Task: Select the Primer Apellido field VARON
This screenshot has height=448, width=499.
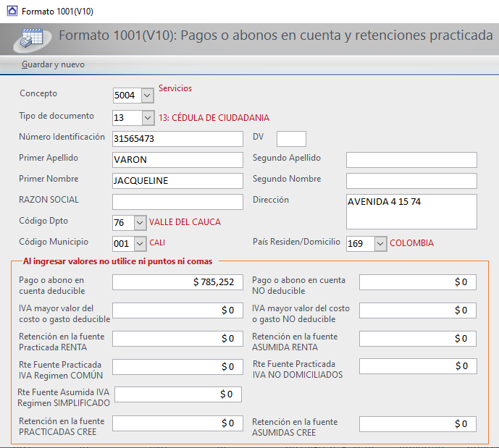Action: click(x=177, y=160)
